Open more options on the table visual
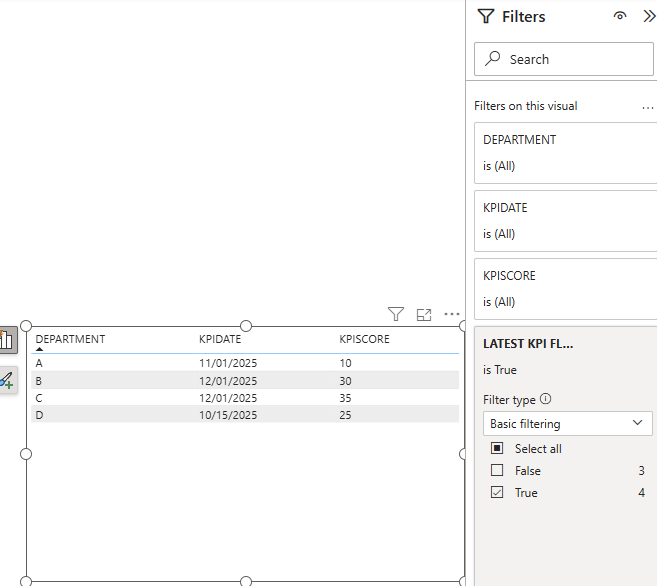Screen dimensions: 657x586 (452, 314)
